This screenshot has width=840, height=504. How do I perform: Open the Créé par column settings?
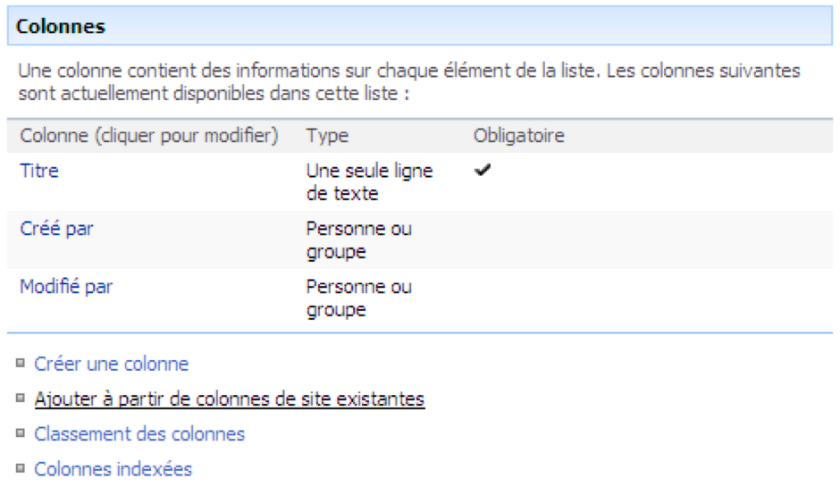(56, 229)
